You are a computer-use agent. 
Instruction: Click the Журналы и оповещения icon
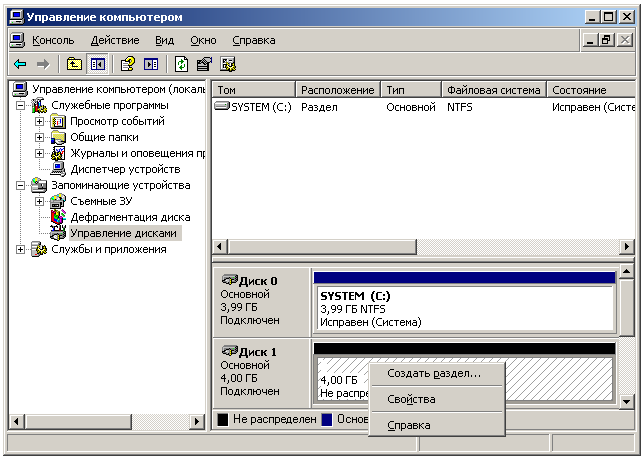click(x=58, y=153)
